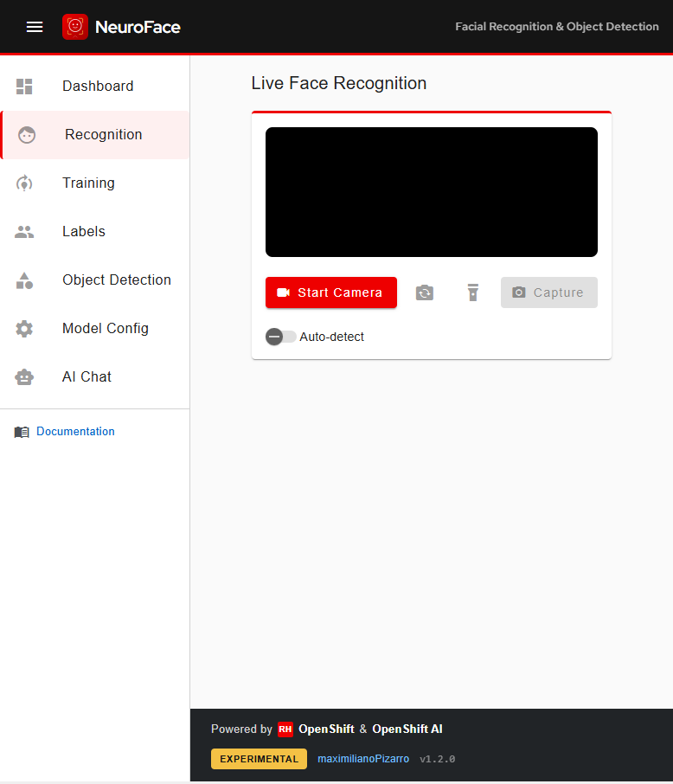Image resolution: width=673 pixels, height=784 pixels.
Task: Open the hamburger navigation menu
Action: [35, 27]
